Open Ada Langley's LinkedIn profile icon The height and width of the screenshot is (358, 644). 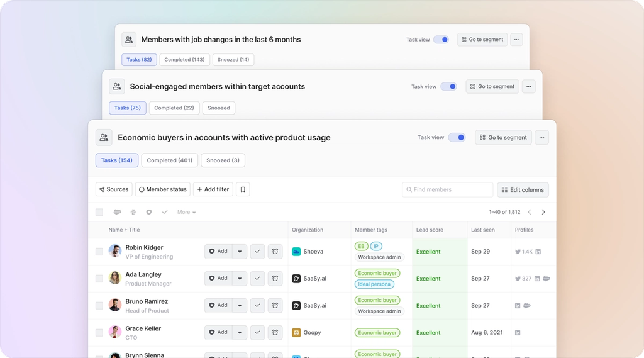(x=537, y=279)
